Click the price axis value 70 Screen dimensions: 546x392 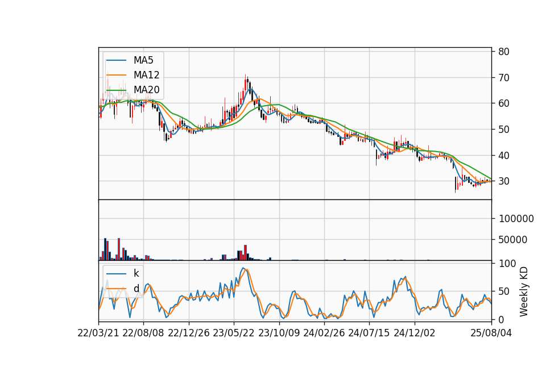tap(504, 78)
